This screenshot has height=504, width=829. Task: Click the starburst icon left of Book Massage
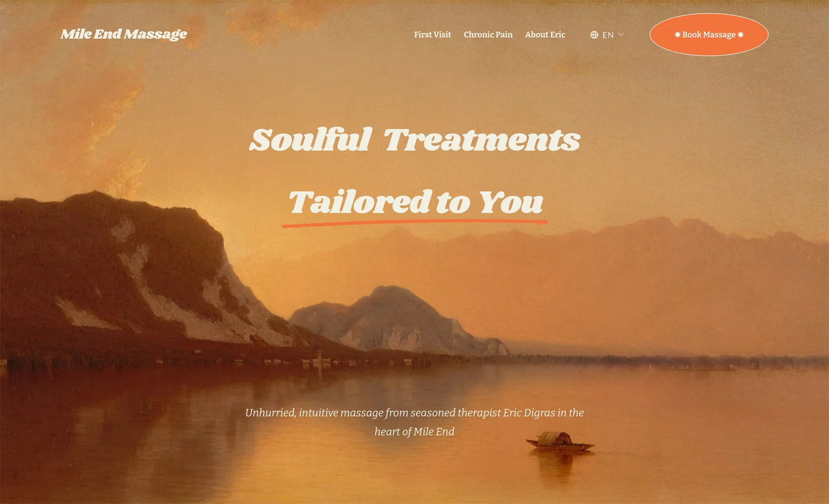677,35
